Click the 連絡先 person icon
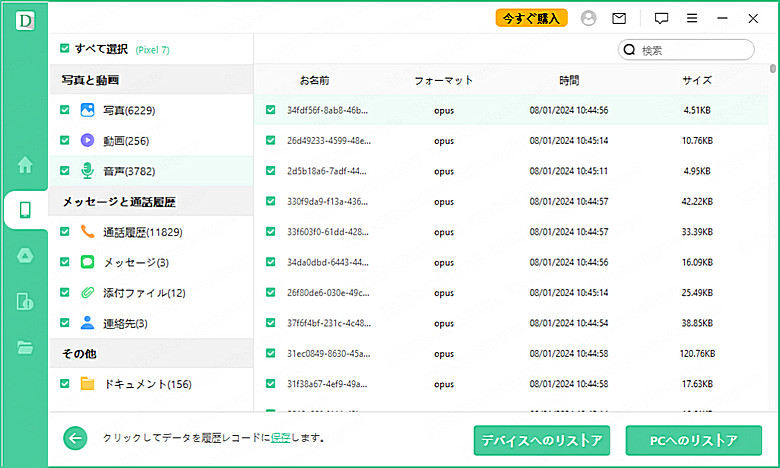 click(87, 322)
